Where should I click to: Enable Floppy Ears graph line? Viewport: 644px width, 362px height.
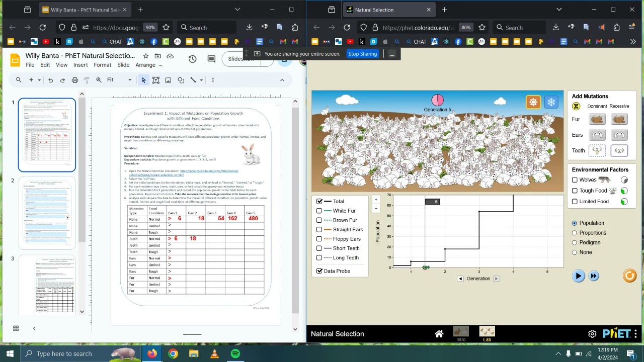click(319, 239)
